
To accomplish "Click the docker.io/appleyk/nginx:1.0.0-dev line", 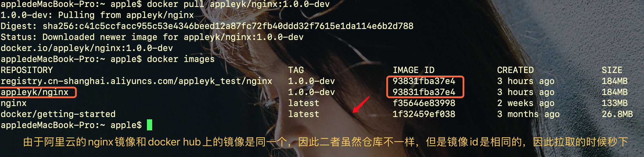I will click(87, 48).
